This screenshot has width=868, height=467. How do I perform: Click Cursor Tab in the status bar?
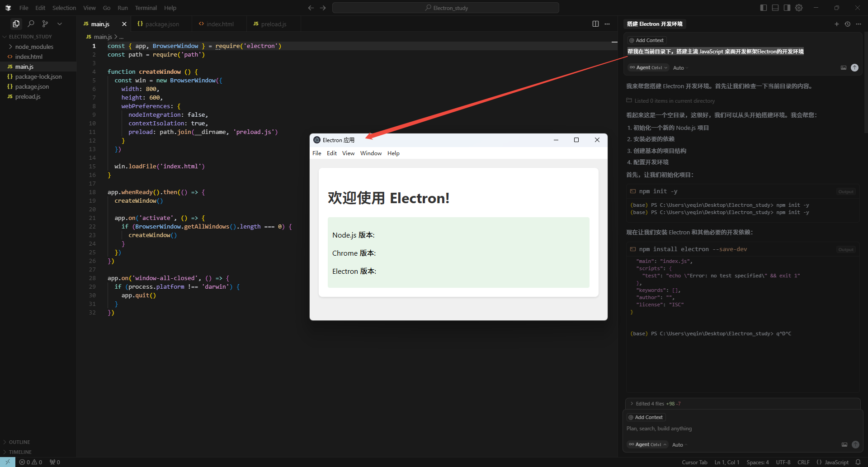[x=694, y=462]
